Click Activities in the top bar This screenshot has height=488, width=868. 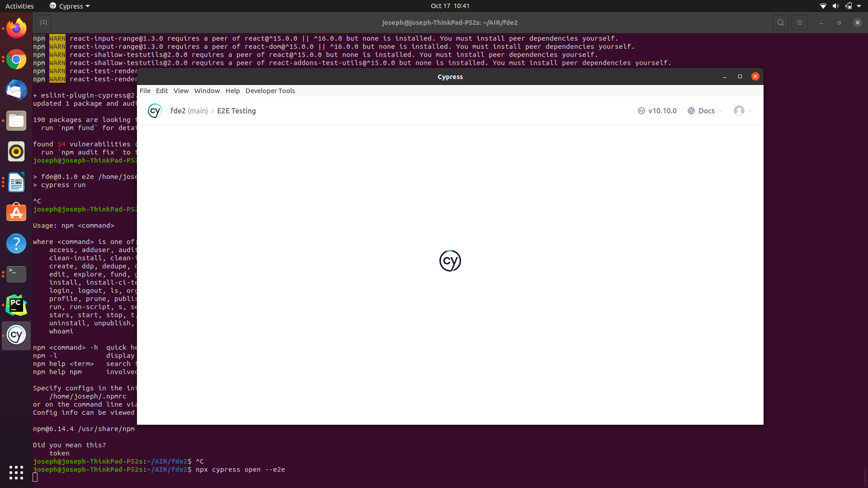pyautogui.click(x=19, y=6)
